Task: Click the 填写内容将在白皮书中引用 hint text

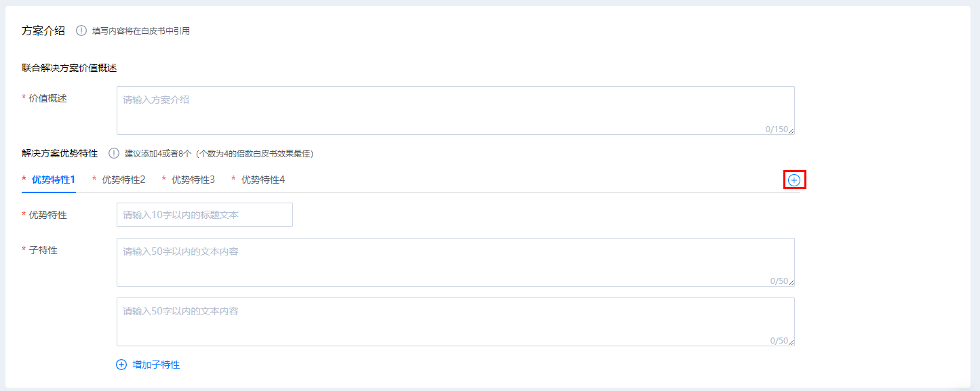Action: 141,30
